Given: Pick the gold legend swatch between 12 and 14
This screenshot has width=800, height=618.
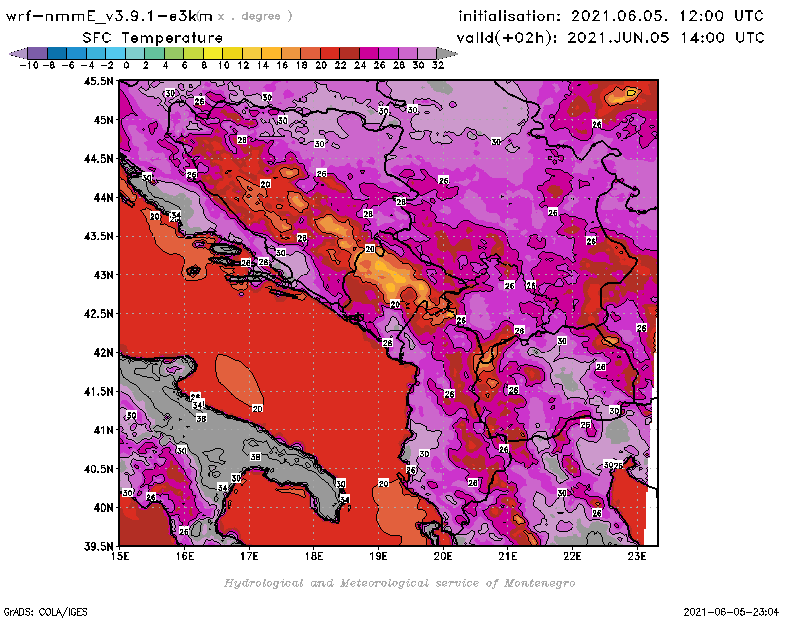Looking at the screenshot, I should coord(252,53).
